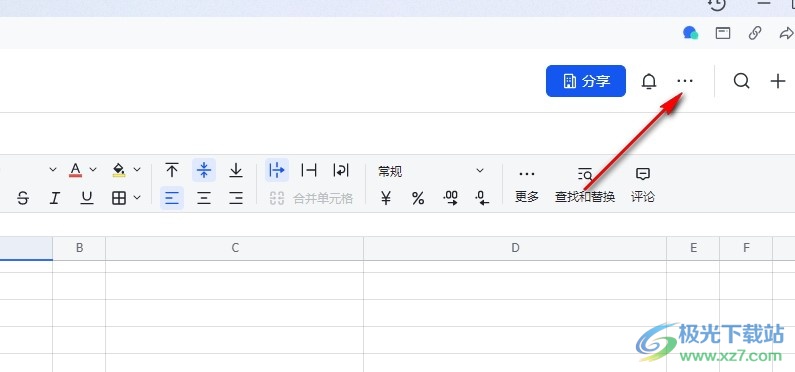
Task: Toggle italic formatting
Action: tap(54, 198)
